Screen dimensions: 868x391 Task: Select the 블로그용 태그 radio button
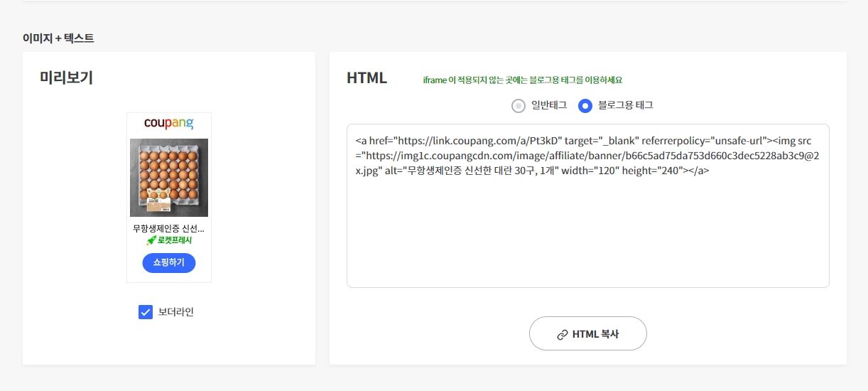click(x=585, y=106)
